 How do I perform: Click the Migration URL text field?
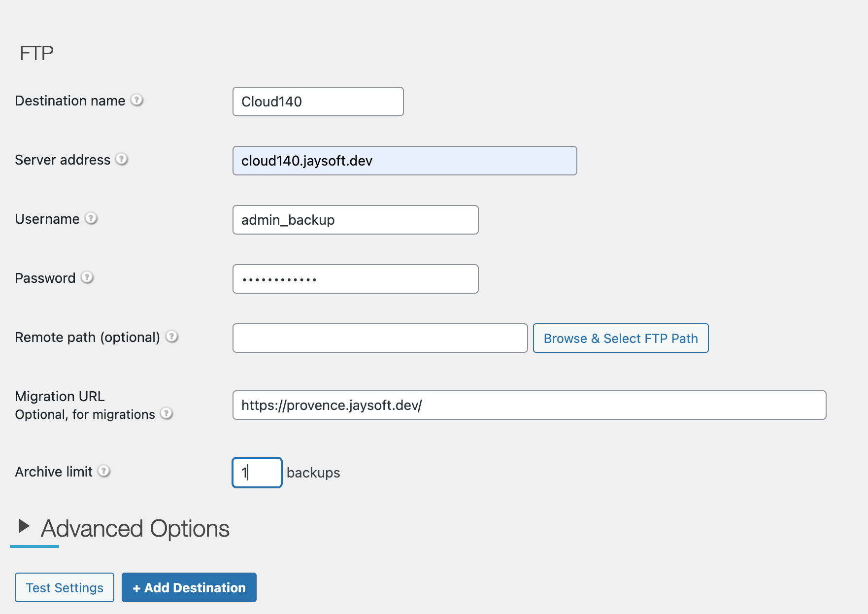click(x=529, y=405)
